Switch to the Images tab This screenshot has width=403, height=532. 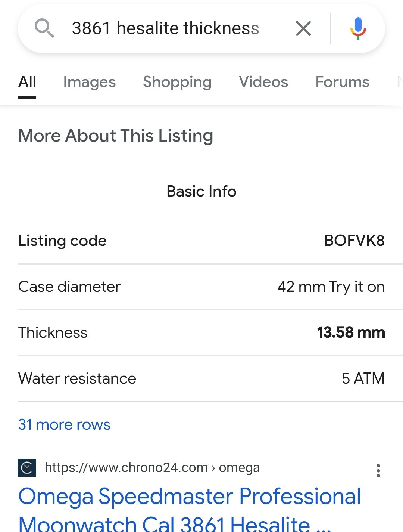click(x=89, y=82)
